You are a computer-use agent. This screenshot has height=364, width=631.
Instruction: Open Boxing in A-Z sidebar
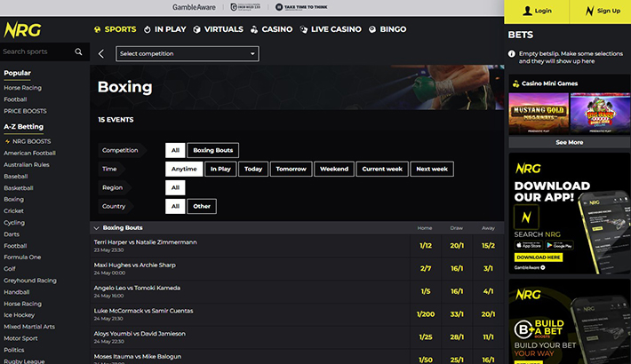(x=13, y=200)
